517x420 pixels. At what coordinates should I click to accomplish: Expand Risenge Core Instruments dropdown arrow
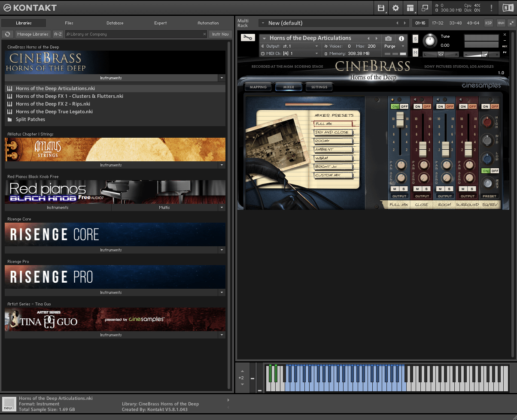pos(222,250)
